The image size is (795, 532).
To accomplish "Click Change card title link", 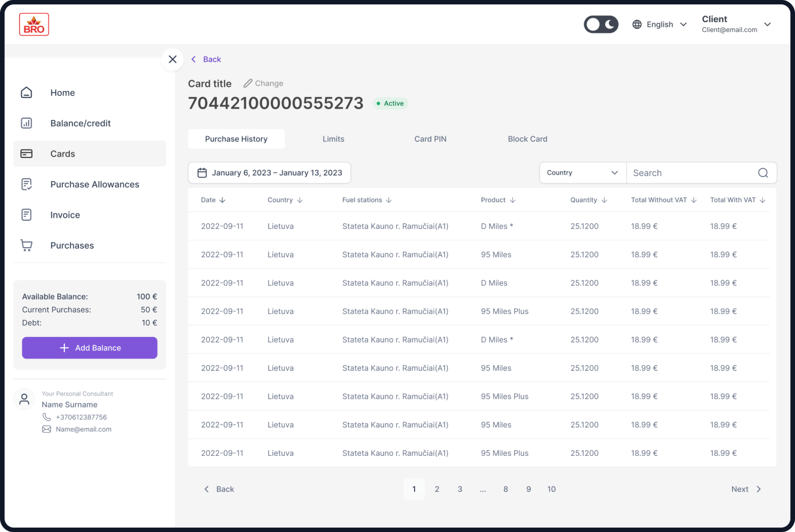I will (264, 83).
